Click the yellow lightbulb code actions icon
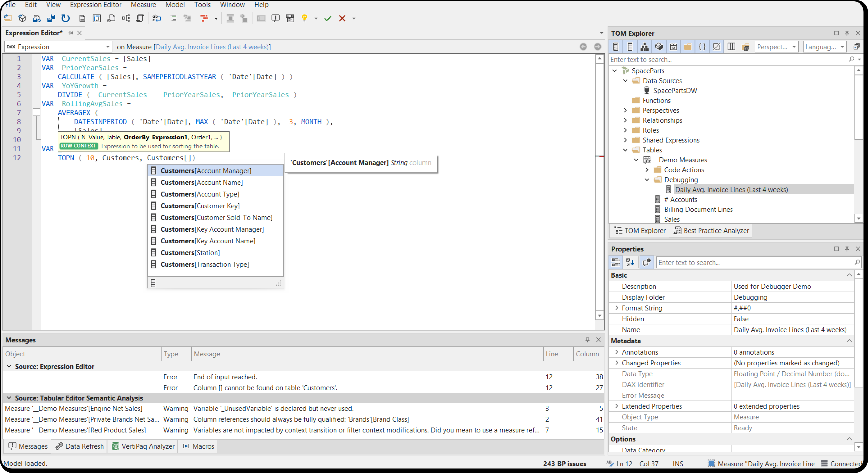Image resolution: width=868 pixels, height=473 pixels. tap(304, 18)
